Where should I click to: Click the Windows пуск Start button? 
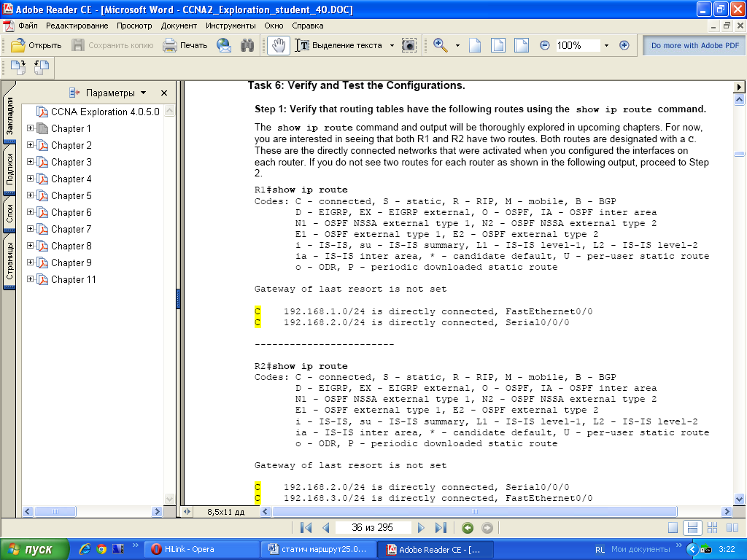pyautogui.click(x=34, y=549)
